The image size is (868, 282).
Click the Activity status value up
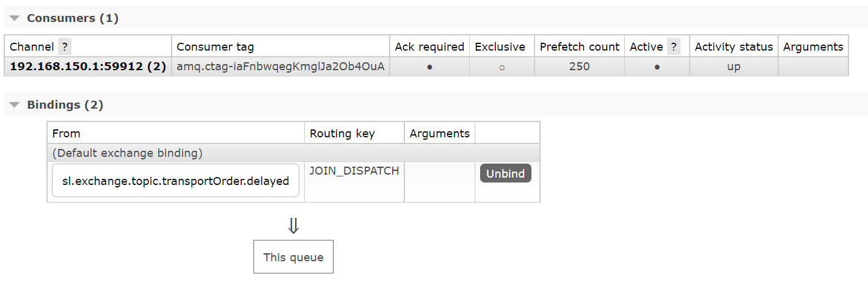734,67
